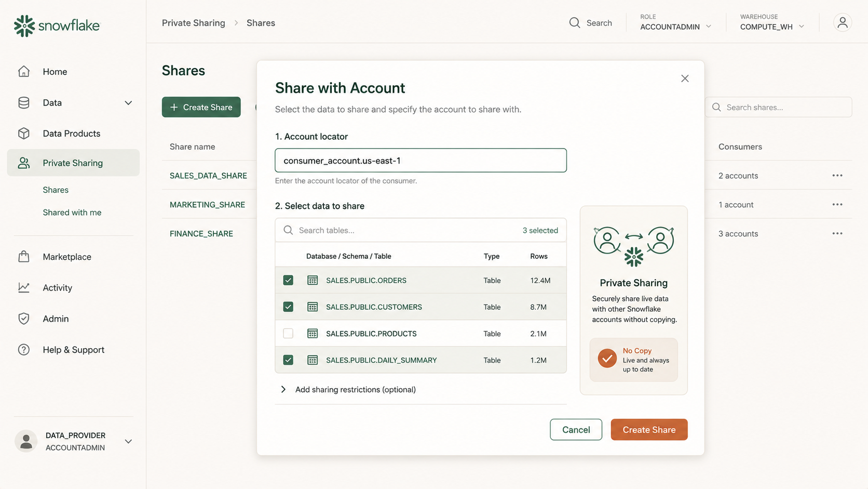Click the DATA_PROVIDER avatar icon
Viewport: 868px width, 489px height.
click(26, 441)
